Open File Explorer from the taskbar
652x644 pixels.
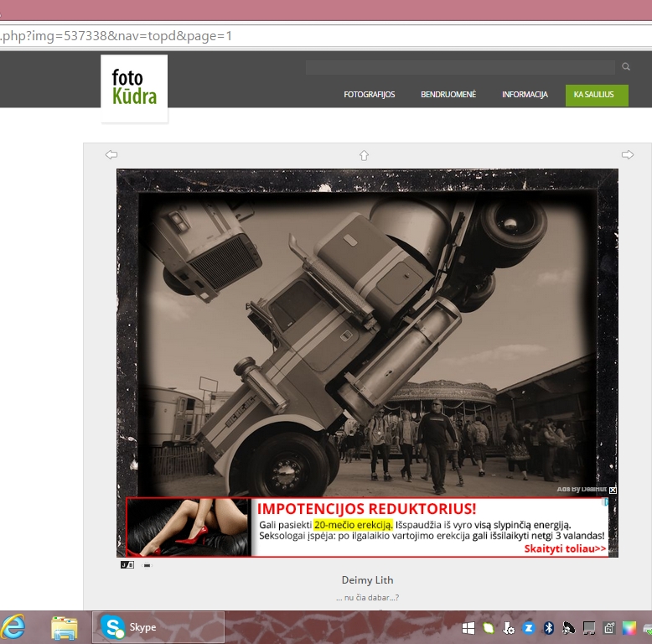pyautogui.click(x=65, y=627)
